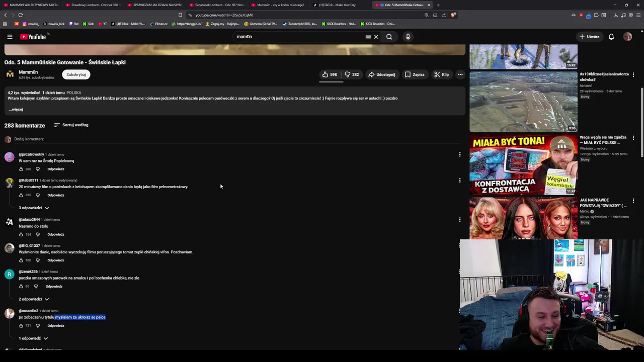
Task: Open the notifications bell
Action: (x=611, y=37)
